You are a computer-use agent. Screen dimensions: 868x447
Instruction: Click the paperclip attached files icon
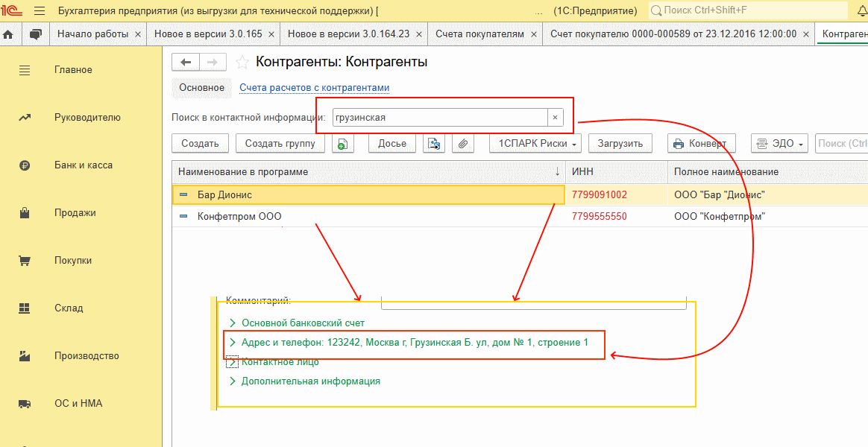[463, 144]
